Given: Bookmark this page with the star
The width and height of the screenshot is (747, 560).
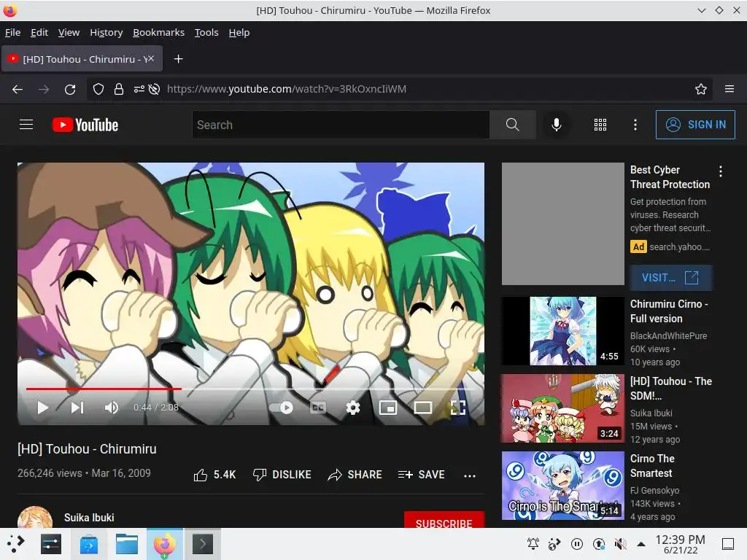Looking at the screenshot, I should pyautogui.click(x=700, y=89).
